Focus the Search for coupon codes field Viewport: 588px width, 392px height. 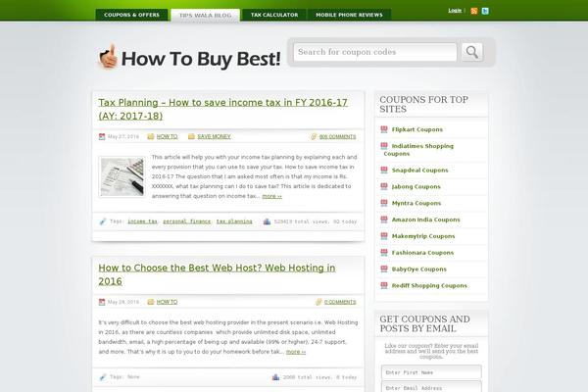coord(375,52)
